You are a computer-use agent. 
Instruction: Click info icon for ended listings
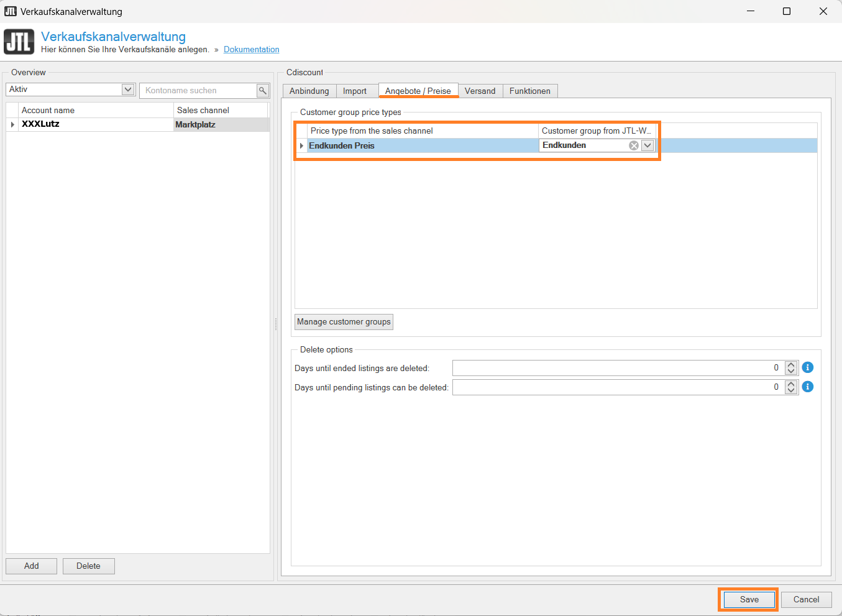(807, 368)
